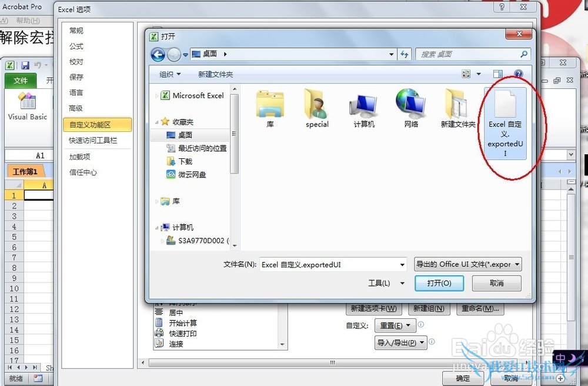Open the file type filter dropdown
588x386 pixels.
pos(517,264)
